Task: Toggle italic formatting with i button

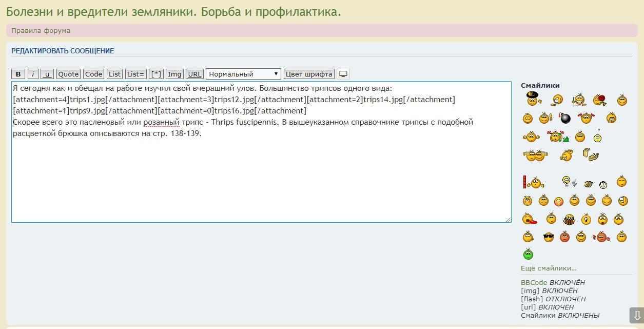Action: pyautogui.click(x=33, y=74)
